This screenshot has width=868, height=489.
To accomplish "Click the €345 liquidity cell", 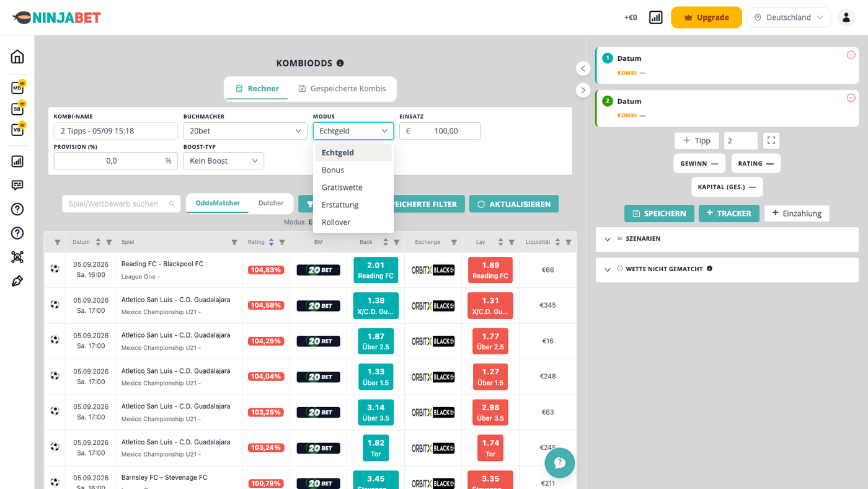I will click(547, 305).
